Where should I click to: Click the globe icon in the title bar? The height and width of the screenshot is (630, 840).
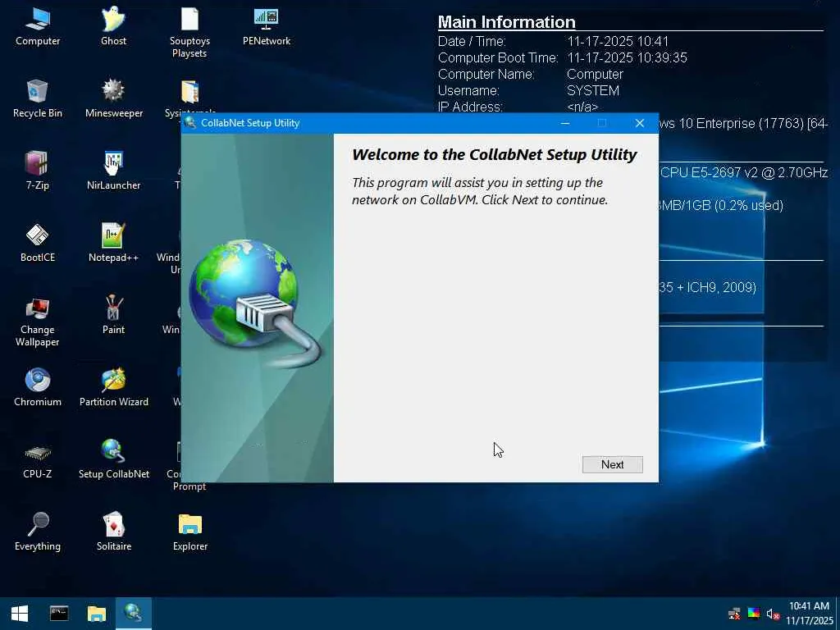tap(190, 123)
